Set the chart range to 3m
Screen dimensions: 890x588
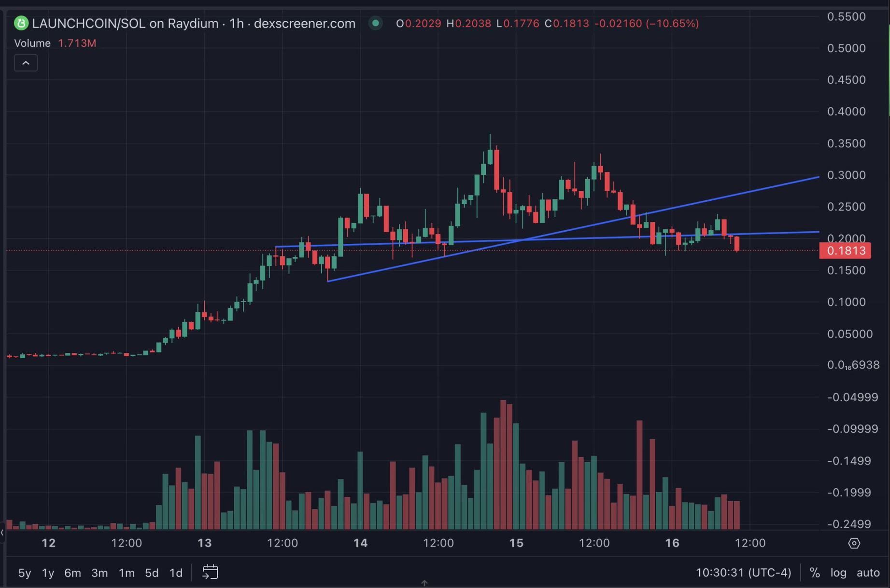click(x=99, y=573)
